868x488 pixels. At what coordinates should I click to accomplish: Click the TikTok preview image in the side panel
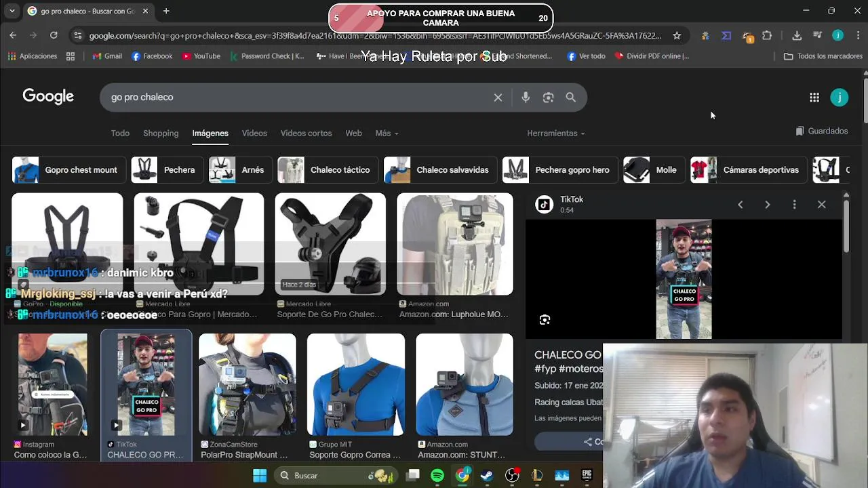coord(684,279)
